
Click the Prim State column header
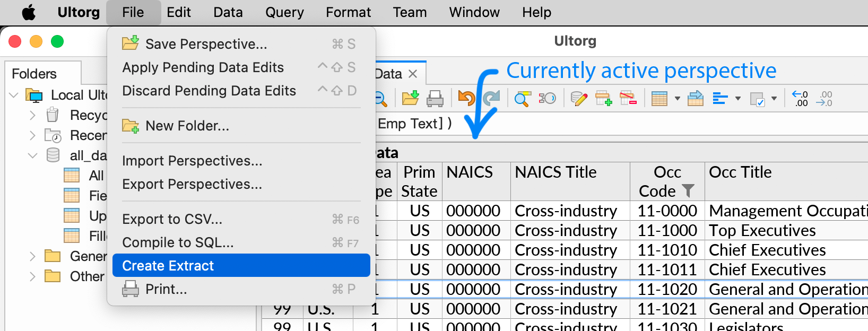(x=419, y=181)
